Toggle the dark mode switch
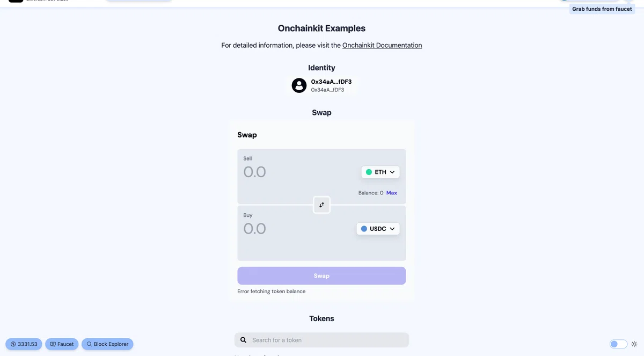The height and width of the screenshot is (356, 644). pos(618,344)
